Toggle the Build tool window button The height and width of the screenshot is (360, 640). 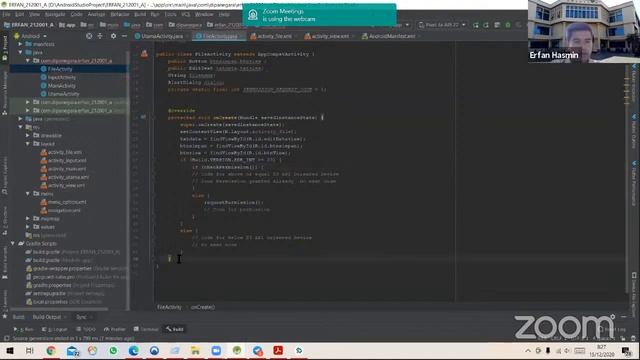175,329
